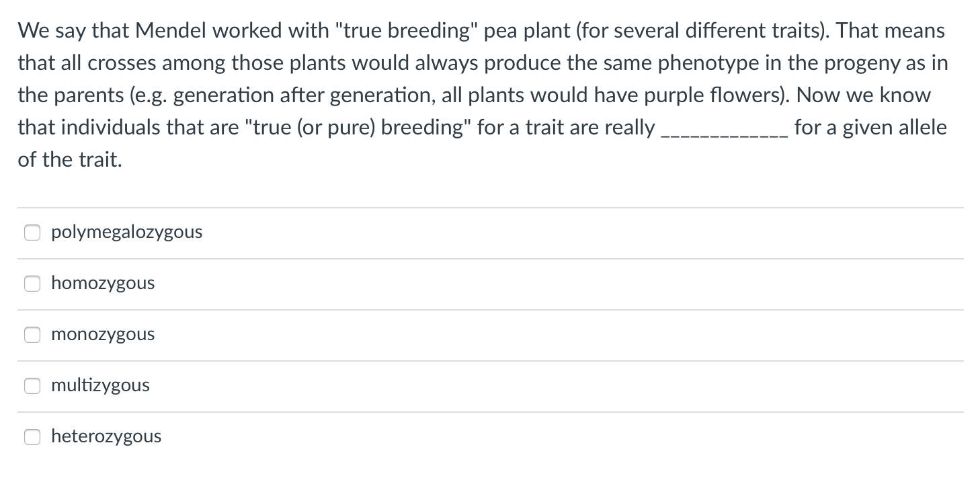The height and width of the screenshot is (484, 980).
Task: Click the phrase 'for a given allele'
Action: click(x=870, y=127)
